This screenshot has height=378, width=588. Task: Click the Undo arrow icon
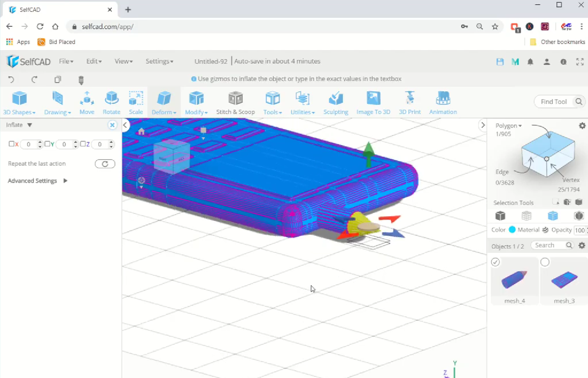(x=11, y=80)
